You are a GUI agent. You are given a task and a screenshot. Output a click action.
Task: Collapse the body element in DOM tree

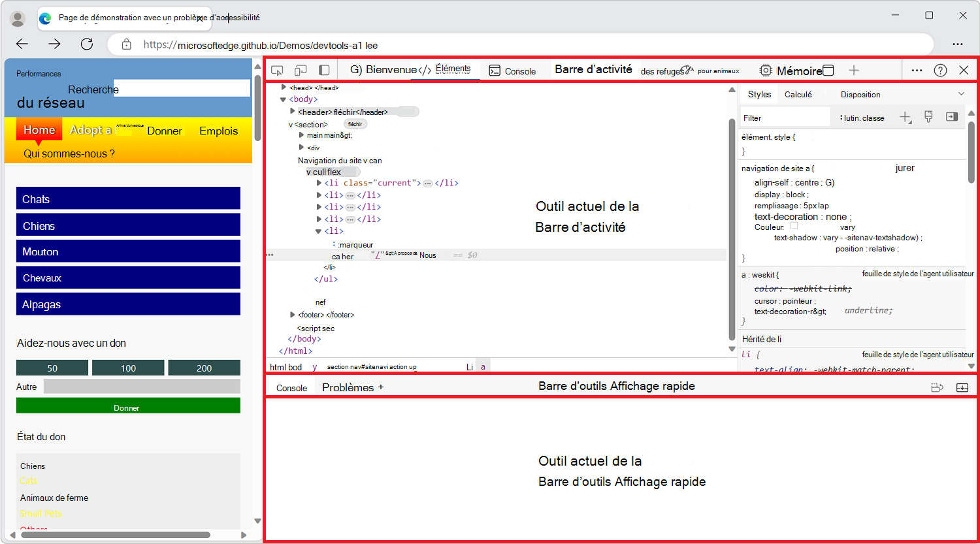[283, 99]
